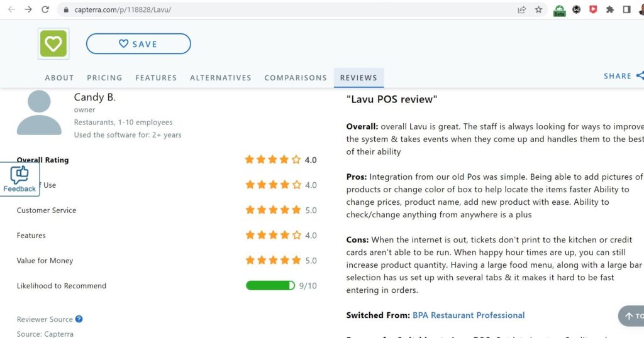Click the green Lavu heart logo

(x=53, y=43)
